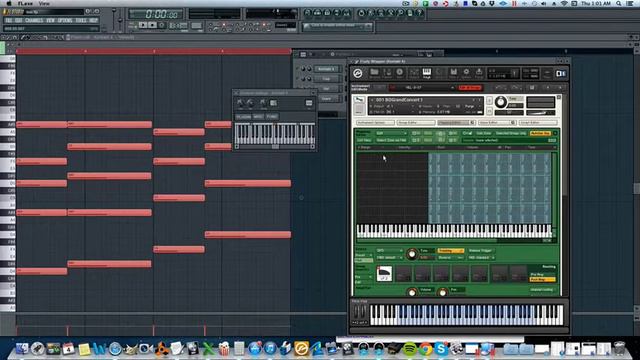
Task: Click the Kontakt rack redo arrow icon
Action: 516,88
